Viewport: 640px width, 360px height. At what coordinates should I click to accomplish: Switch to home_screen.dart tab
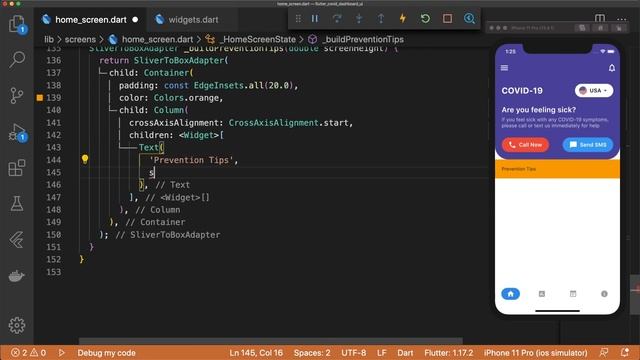(91, 20)
